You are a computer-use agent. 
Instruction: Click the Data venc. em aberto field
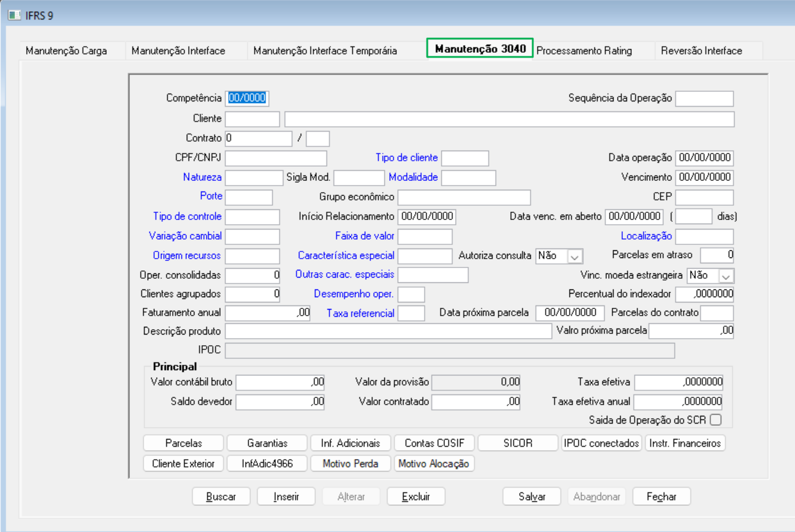coord(634,217)
